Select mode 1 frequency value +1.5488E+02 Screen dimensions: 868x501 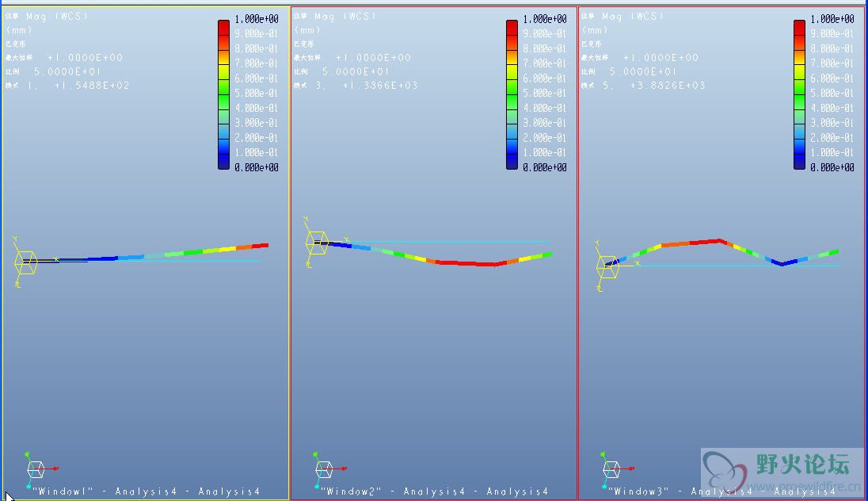click(x=92, y=86)
